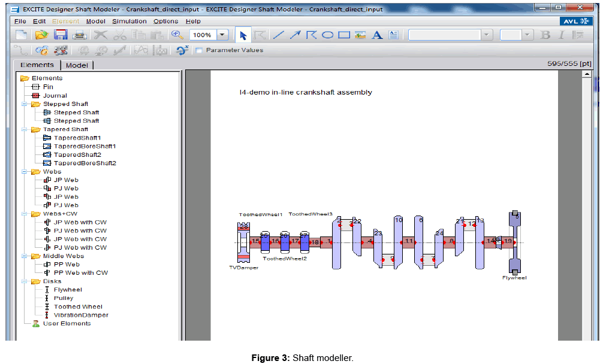Viewport: 603px width, 364px height.
Task: Enable the Parameter Values checkbox
Action: [x=199, y=50]
